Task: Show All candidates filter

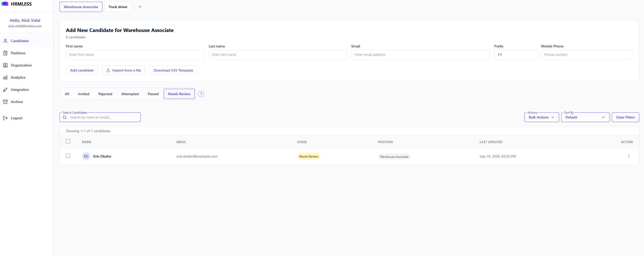Action: click(67, 94)
